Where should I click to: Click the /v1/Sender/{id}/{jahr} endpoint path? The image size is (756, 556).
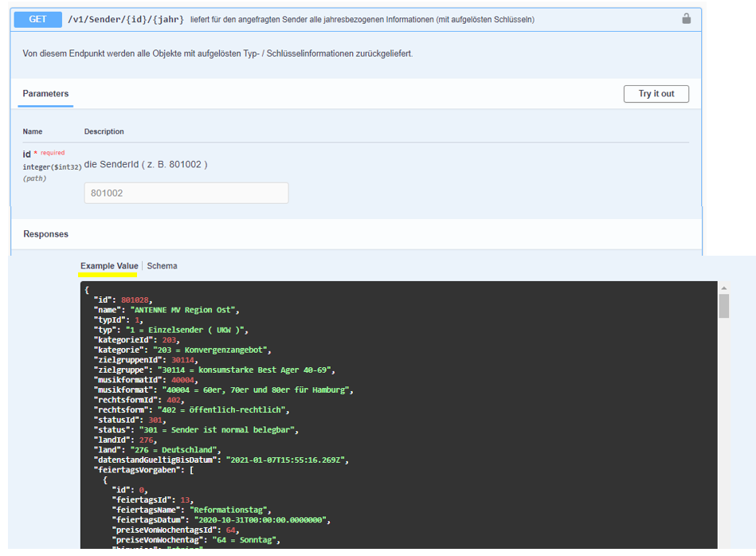(126, 19)
